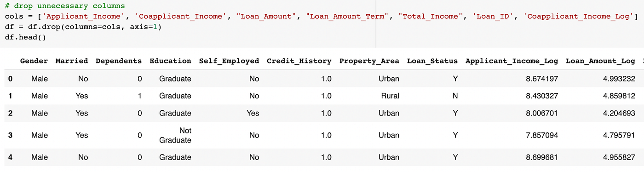The height and width of the screenshot is (172, 644).
Task: Click the Dependents value 1 in row 1
Action: 140,96
